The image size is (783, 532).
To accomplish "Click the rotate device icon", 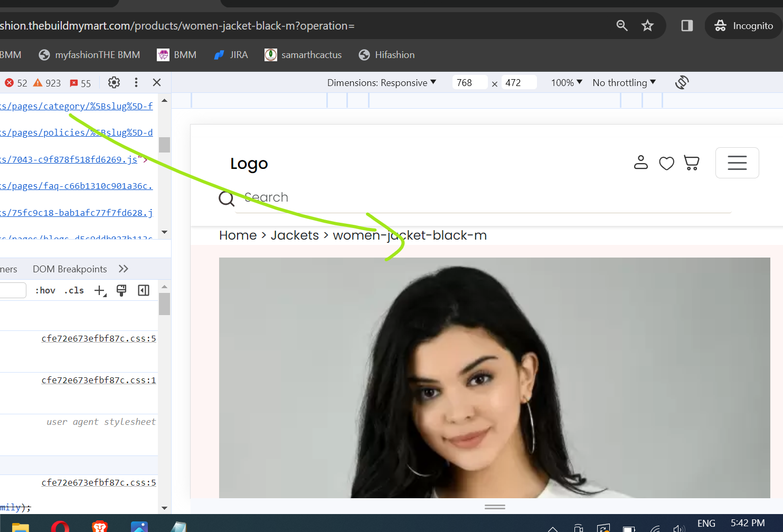I will (682, 82).
